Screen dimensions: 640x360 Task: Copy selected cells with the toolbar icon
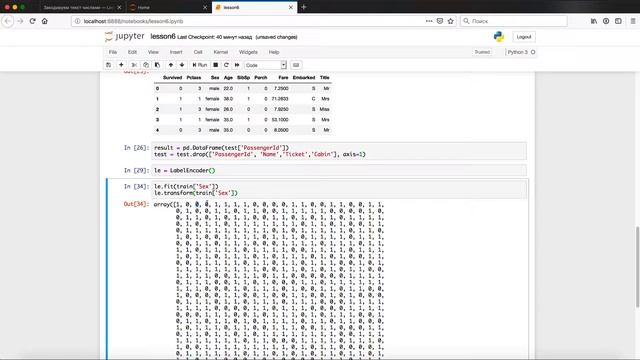tap(146, 65)
